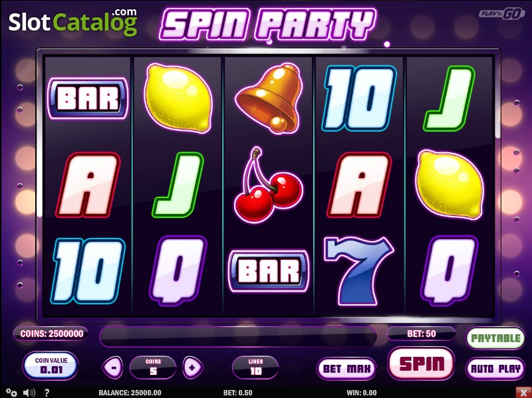Open the SlotCatalog.com logo link

point(72,22)
